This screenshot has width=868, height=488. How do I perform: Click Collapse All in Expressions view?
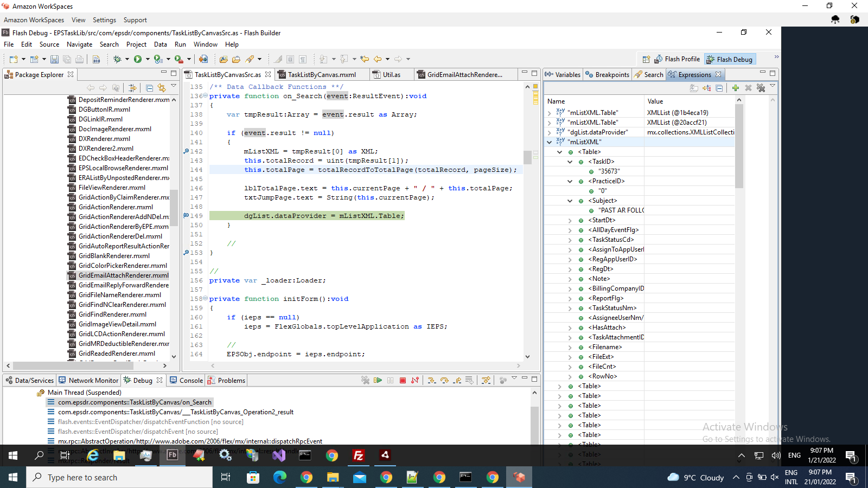(x=719, y=88)
